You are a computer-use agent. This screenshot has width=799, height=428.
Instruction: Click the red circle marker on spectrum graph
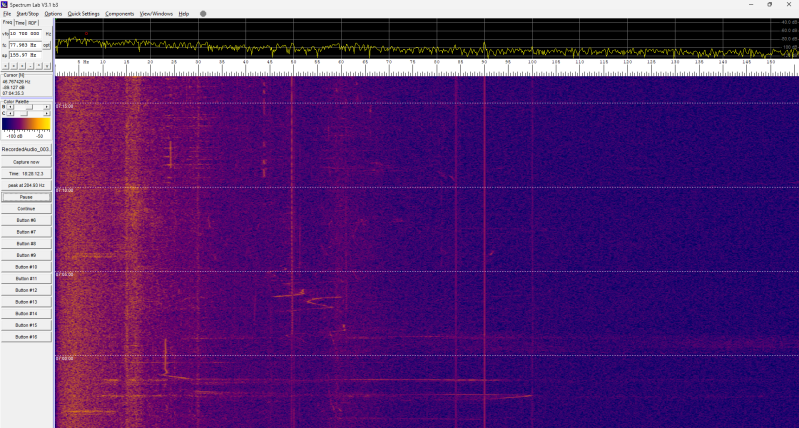(x=86, y=34)
